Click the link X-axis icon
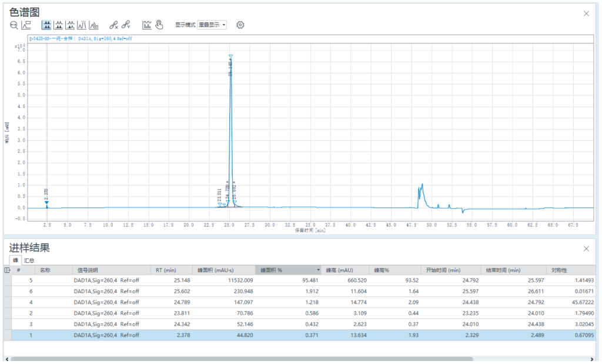The image size is (602, 364). click(114, 25)
